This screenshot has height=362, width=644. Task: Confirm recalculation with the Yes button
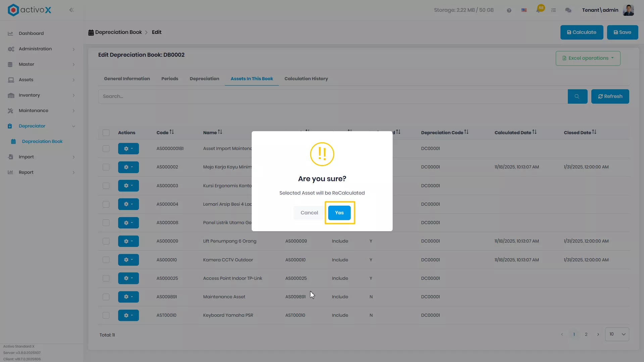coord(339,213)
